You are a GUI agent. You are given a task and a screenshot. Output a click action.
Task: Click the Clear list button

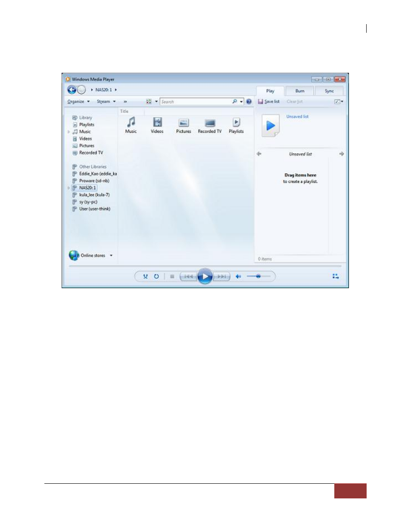[295, 102]
